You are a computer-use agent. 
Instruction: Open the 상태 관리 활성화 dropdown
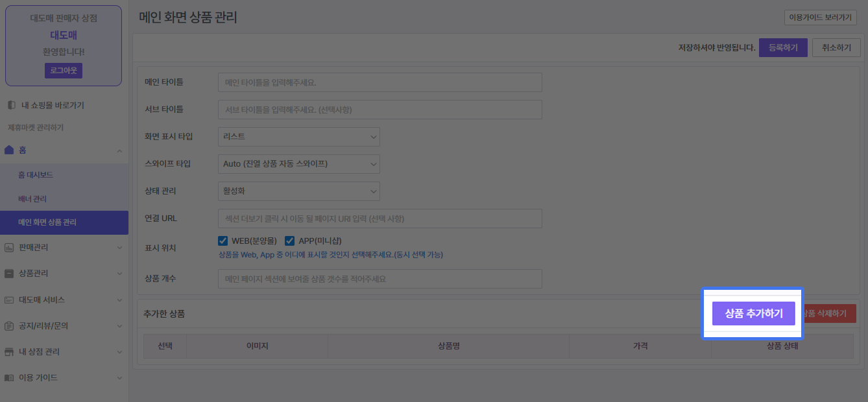coord(298,191)
